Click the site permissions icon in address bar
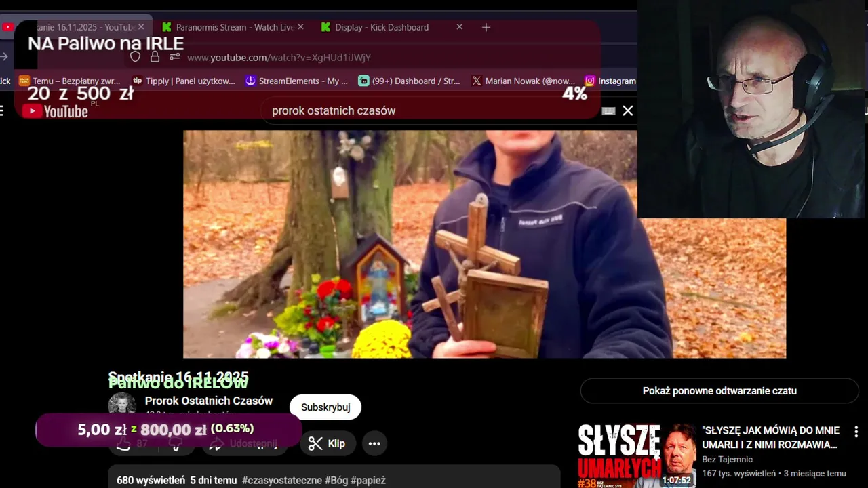The width and height of the screenshot is (868, 488). tap(175, 57)
